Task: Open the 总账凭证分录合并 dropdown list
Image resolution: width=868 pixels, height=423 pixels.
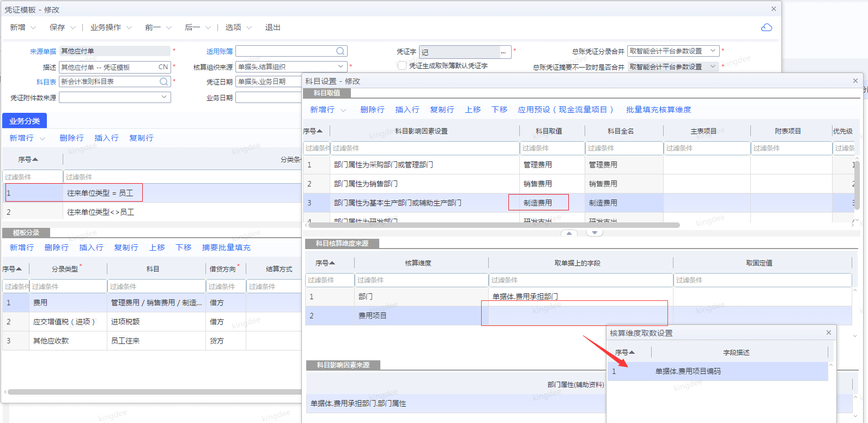Action: pos(713,51)
